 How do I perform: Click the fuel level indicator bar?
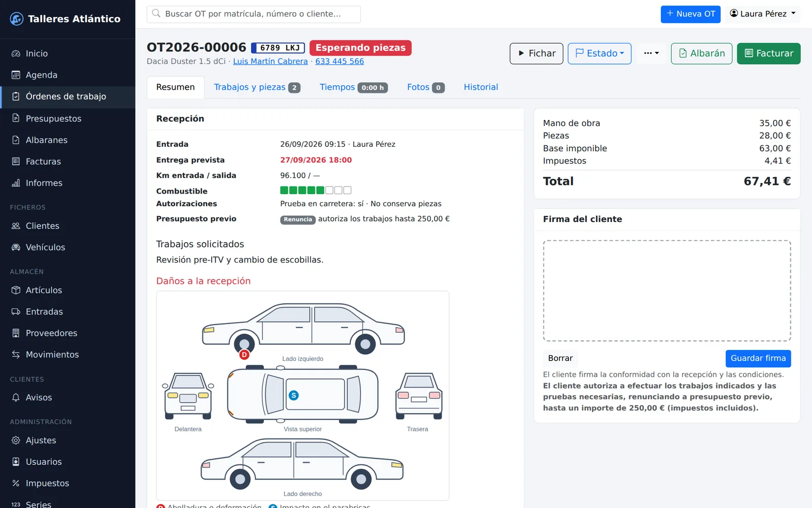(x=316, y=190)
